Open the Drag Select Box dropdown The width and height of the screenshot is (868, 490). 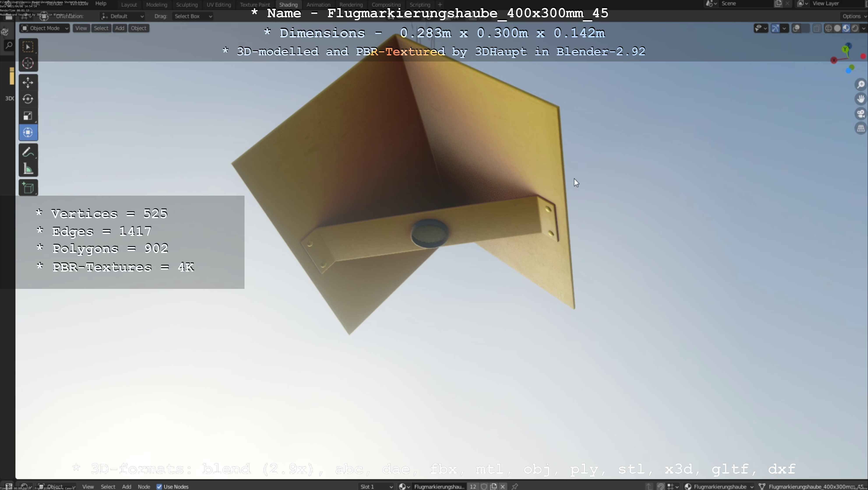193,16
